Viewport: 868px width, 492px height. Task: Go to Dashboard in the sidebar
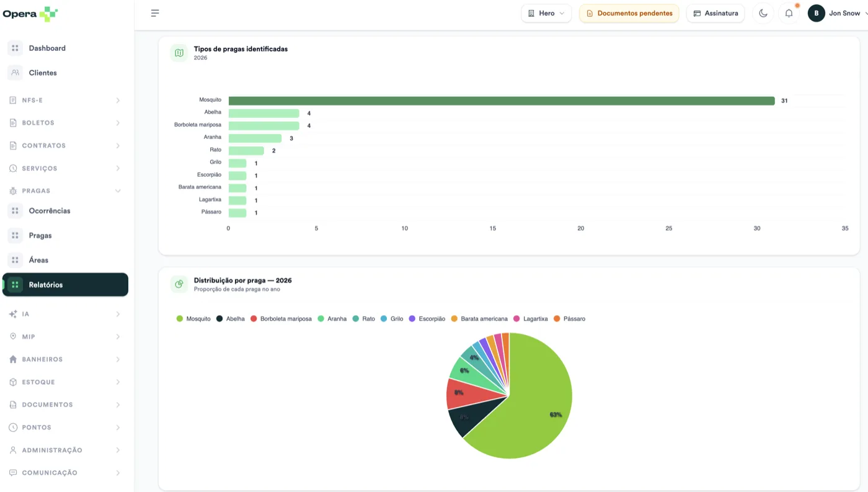pyautogui.click(x=66, y=48)
